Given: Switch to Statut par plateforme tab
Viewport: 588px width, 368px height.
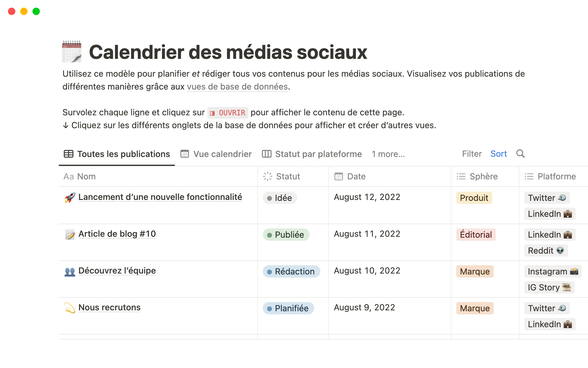Looking at the screenshot, I should (312, 154).
